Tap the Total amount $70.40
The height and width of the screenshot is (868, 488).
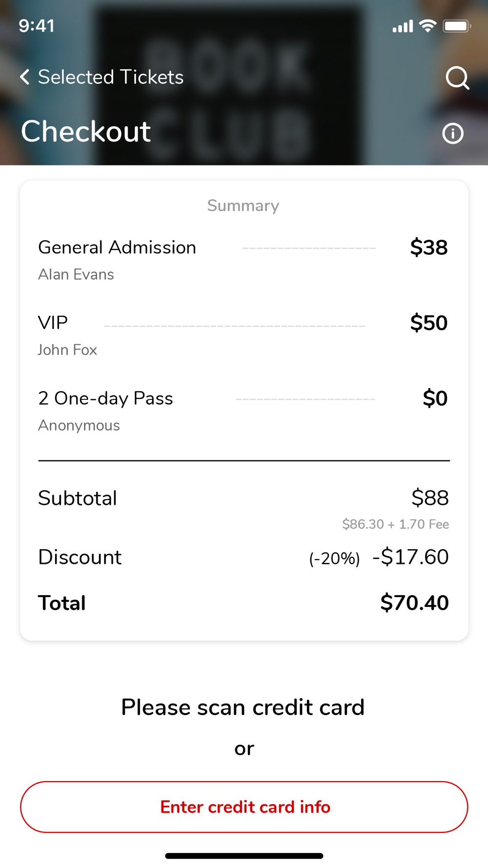[414, 603]
